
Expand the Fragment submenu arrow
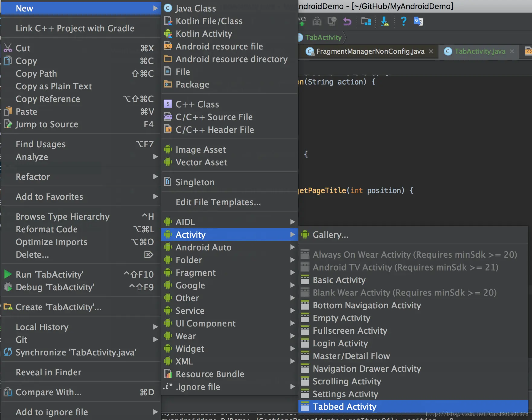pyautogui.click(x=292, y=272)
